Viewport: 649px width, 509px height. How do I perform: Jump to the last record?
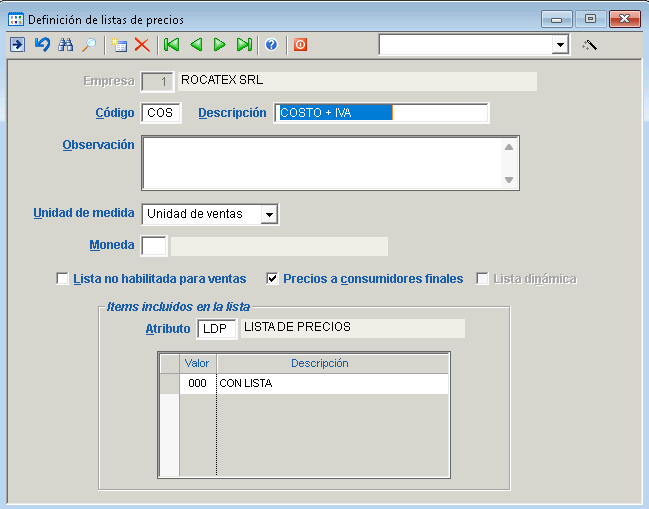[x=243, y=45]
